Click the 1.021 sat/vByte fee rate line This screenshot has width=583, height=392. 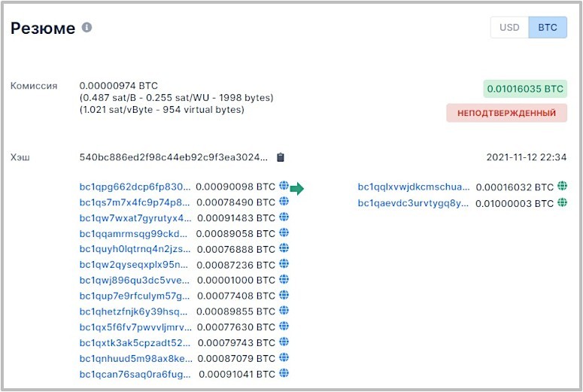(162, 110)
